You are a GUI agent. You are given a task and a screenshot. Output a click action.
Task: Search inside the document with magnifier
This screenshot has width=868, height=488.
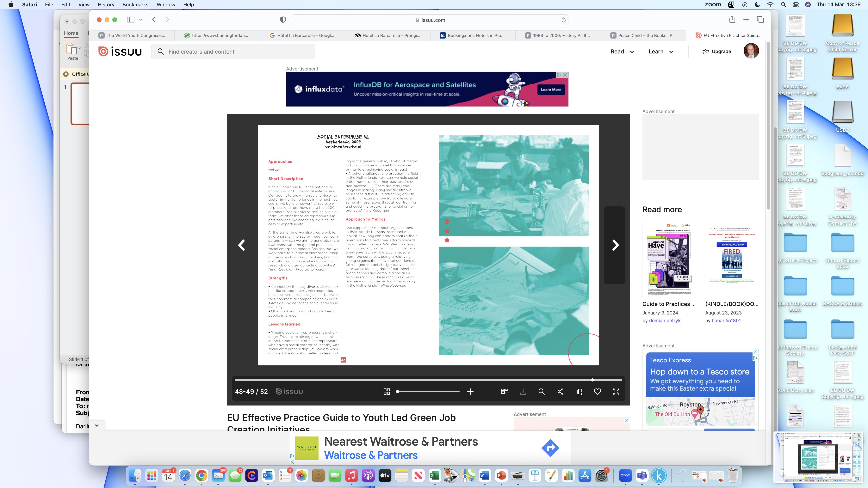[x=542, y=391]
